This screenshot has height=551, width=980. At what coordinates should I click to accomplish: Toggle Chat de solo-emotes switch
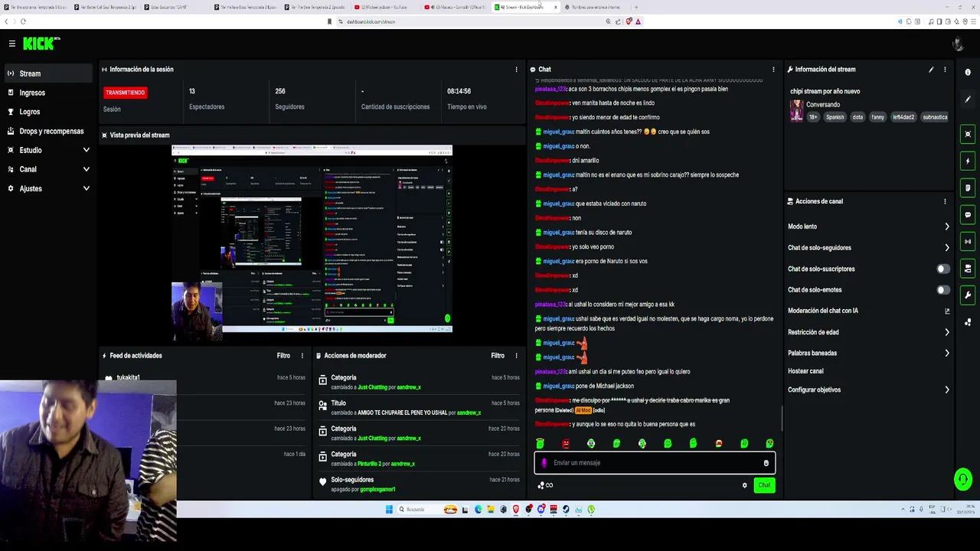(x=943, y=290)
